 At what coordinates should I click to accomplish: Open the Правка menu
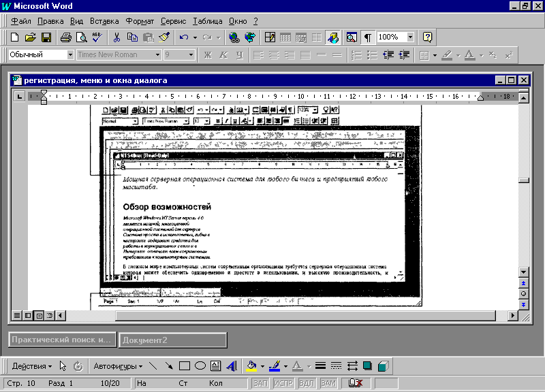[50, 21]
